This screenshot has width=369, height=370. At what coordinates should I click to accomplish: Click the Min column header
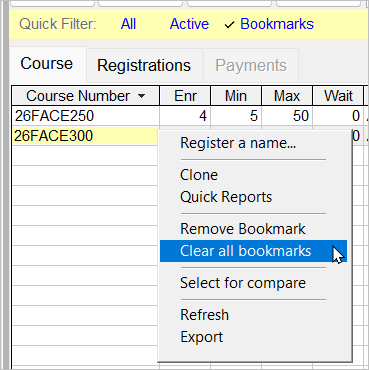click(236, 96)
